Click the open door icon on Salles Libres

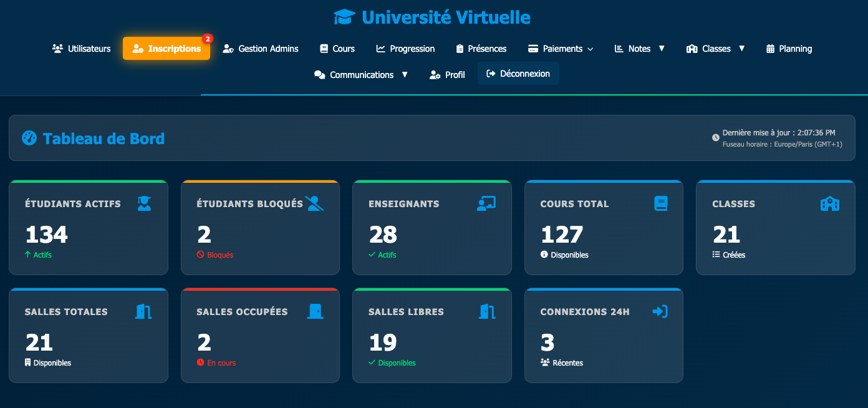pos(487,311)
